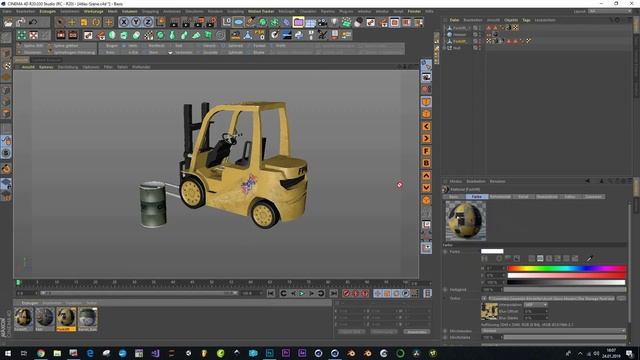The height and width of the screenshot is (360, 640).
Task: Open the Erzeugen main menu
Action: tap(47, 11)
